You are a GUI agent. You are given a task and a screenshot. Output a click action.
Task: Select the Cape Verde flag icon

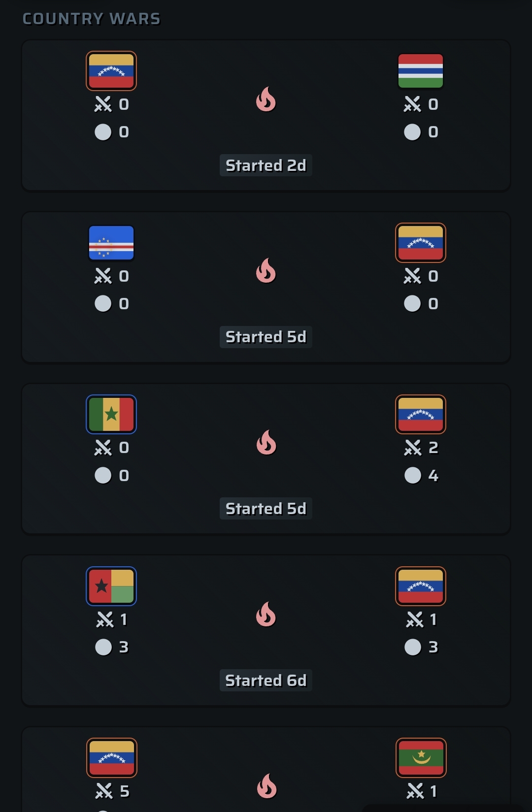(x=111, y=243)
